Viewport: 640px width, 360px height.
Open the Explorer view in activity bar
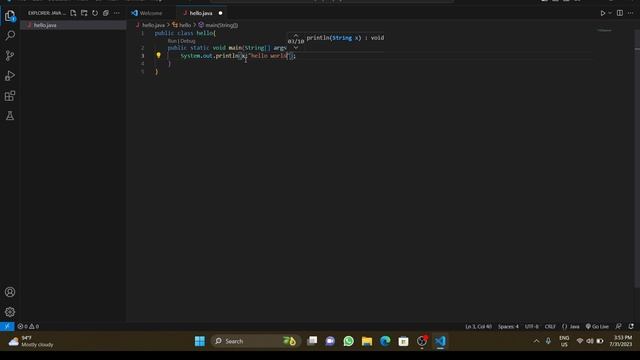pos(10,16)
